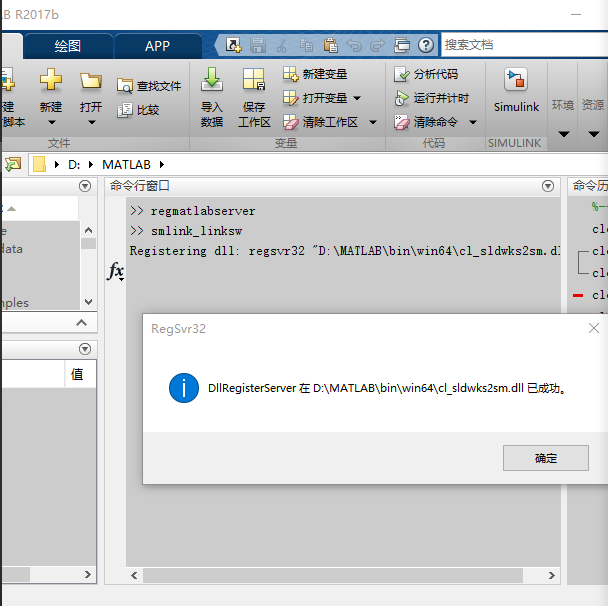
Task: Click the paste clipboard icon
Action: click(330, 45)
